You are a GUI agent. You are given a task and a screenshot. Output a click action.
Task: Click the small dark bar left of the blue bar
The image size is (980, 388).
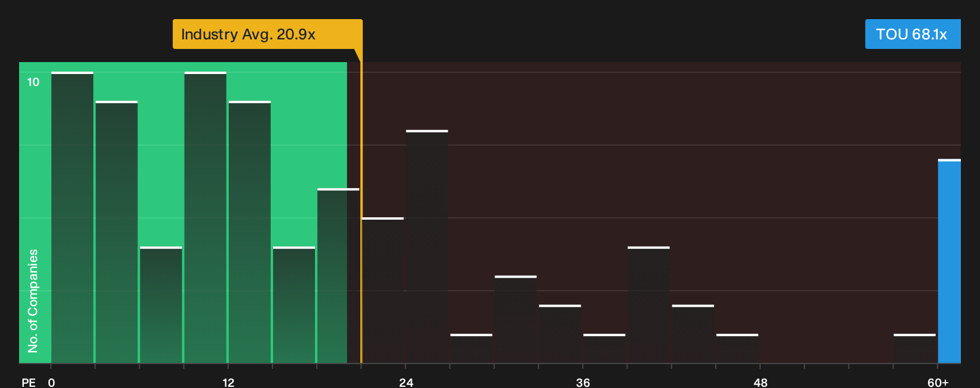click(915, 349)
